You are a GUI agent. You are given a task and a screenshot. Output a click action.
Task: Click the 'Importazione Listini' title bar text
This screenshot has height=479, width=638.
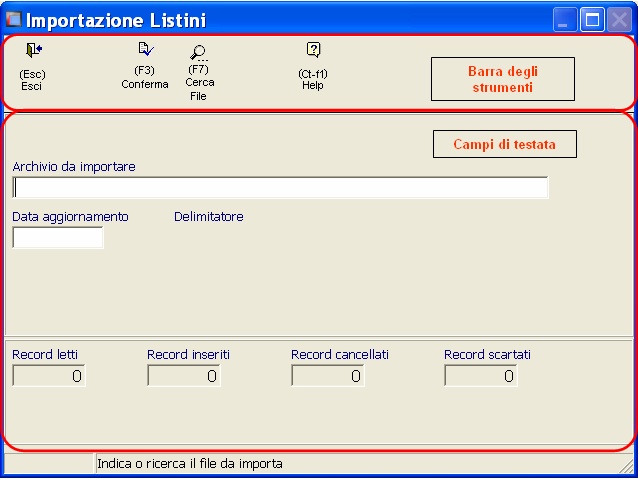pyautogui.click(x=116, y=20)
